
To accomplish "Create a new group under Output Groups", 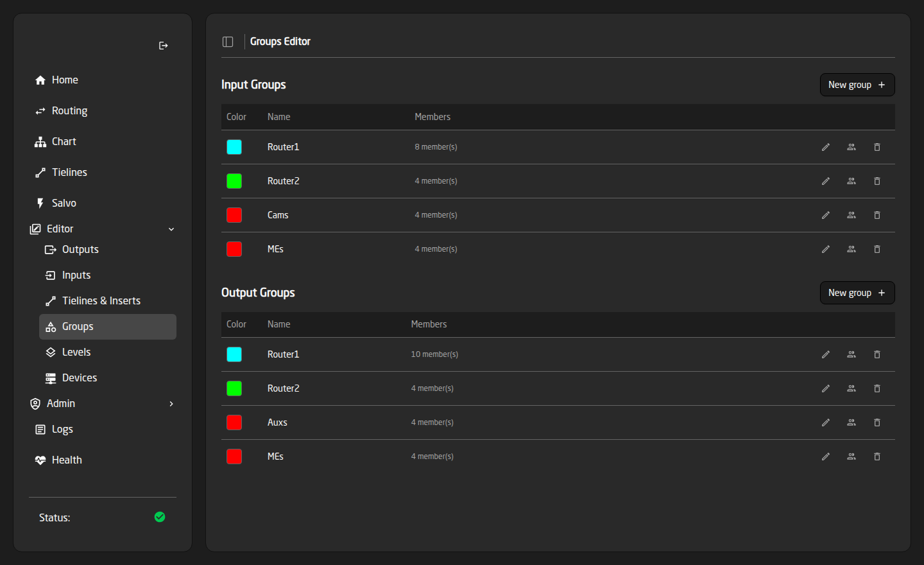I will tap(857, 293).
